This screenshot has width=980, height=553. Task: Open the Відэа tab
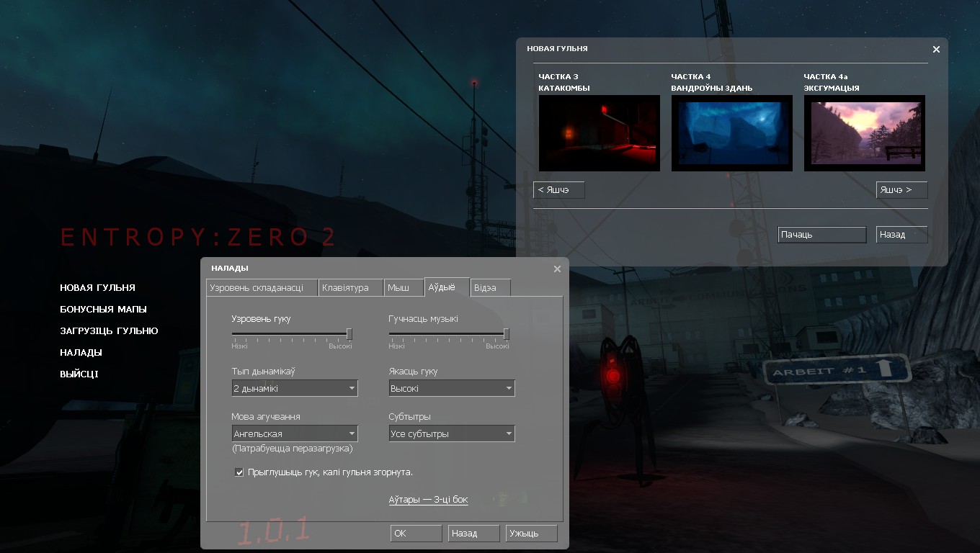[x=490, y=288]
